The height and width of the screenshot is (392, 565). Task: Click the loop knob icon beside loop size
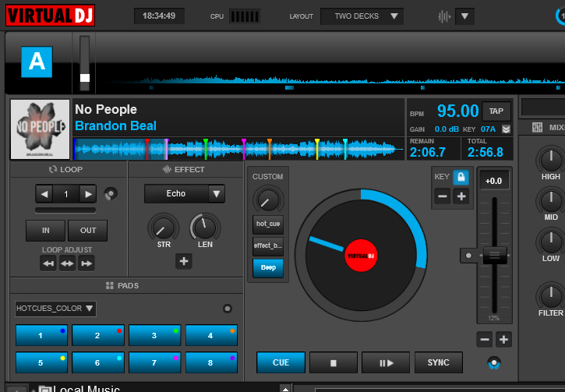click(x=111, y=194)
